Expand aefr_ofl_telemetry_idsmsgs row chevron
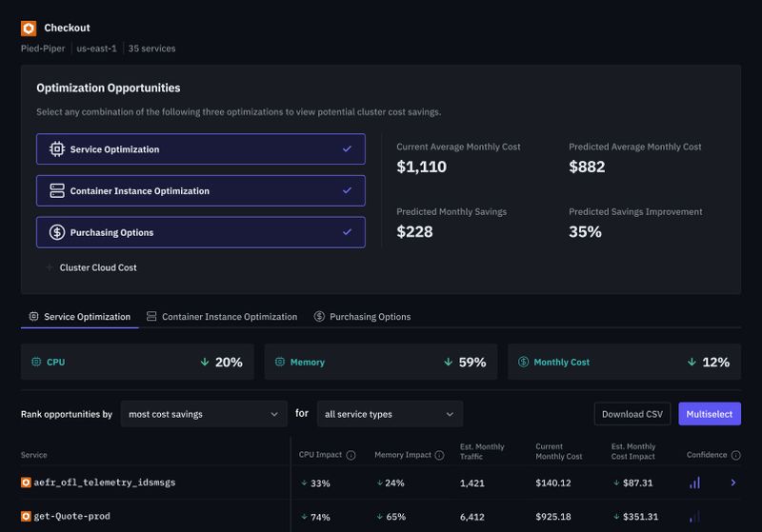 (732, 483)
